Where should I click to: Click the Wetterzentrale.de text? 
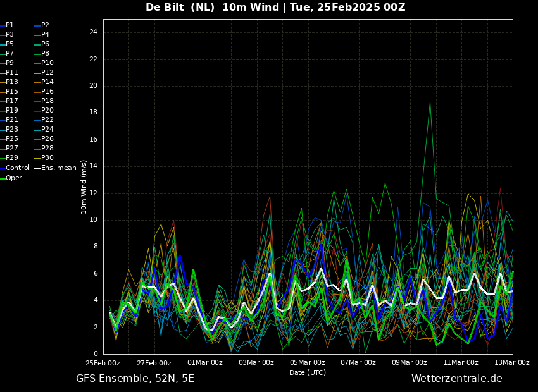click(457, 379)
